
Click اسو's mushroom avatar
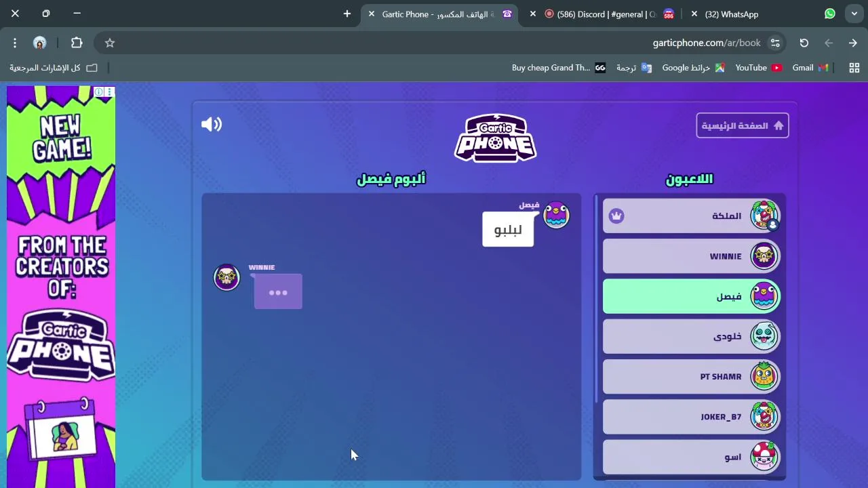pos(764,456)
